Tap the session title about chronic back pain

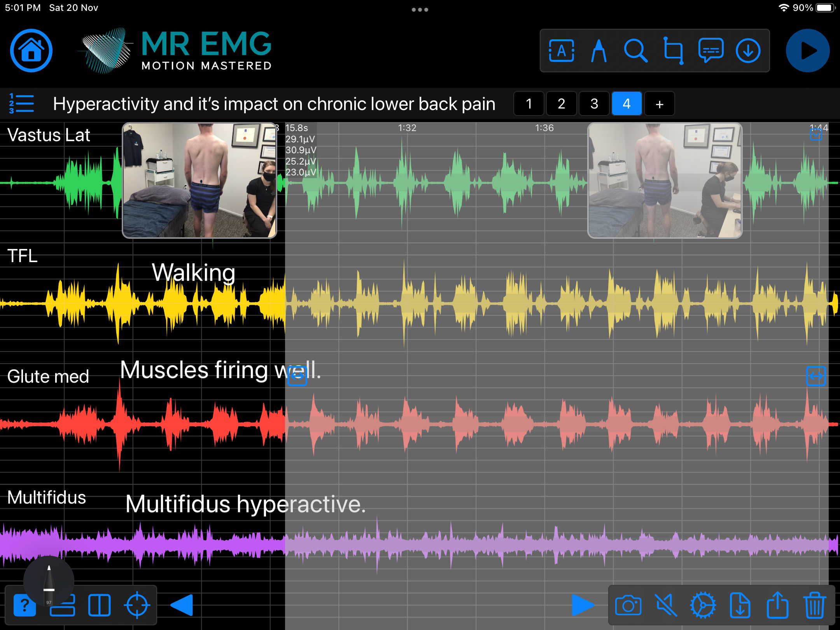pos(274,104)
